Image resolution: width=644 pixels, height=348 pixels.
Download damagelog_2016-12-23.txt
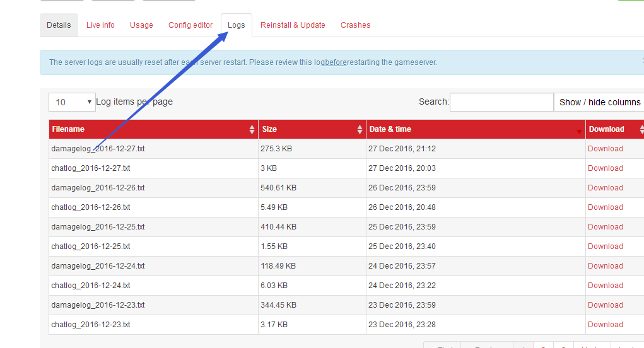(x=606, y=305)
